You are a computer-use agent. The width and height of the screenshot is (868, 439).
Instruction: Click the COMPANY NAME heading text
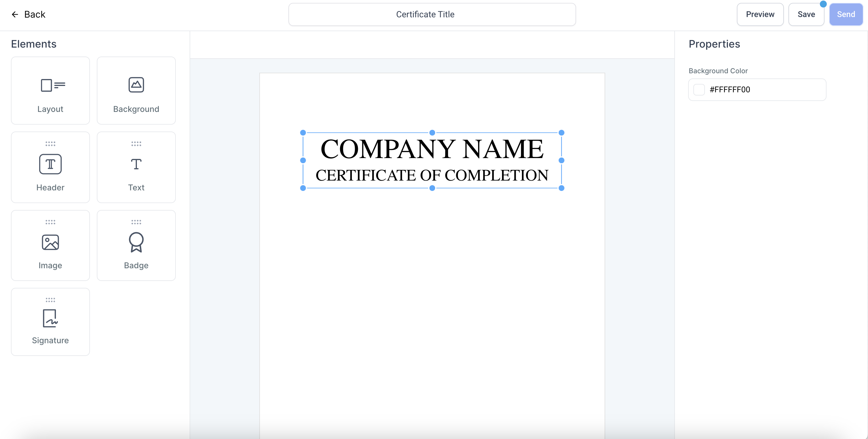[432, 149]
